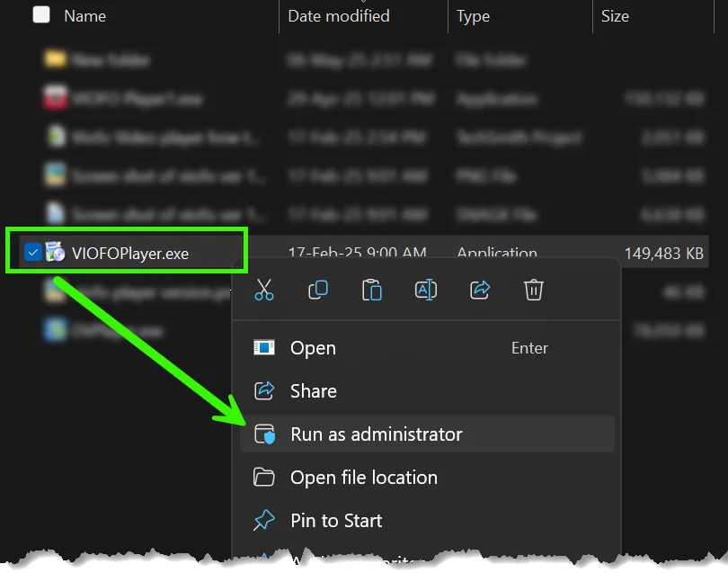Sort by the Type column header

coord(473,16)
